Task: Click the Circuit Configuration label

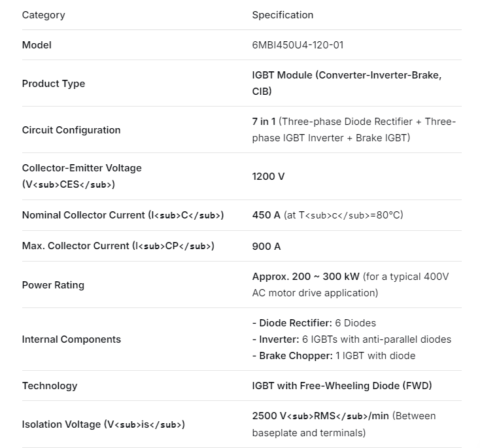Action: click(x=71, y=130)
